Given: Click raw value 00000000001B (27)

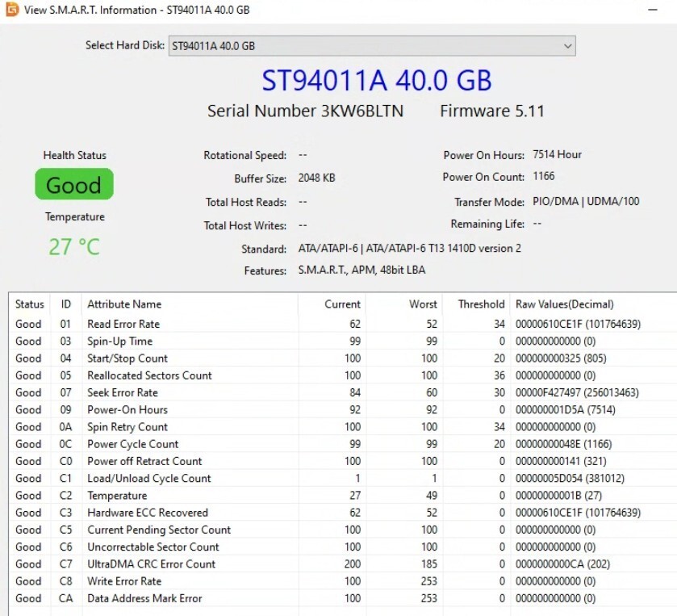Looking at the screenshot, I should coord(558,496).
